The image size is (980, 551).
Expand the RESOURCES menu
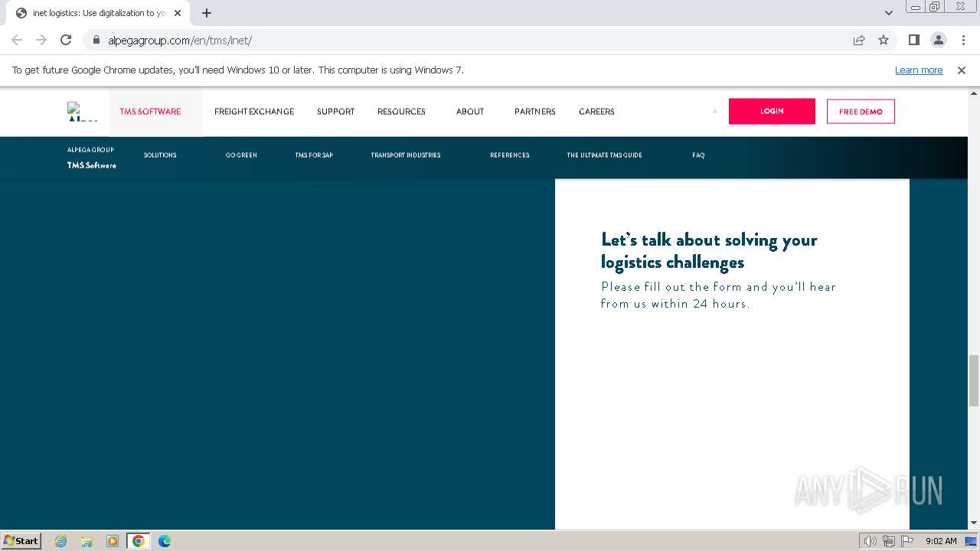click(401, 112)
